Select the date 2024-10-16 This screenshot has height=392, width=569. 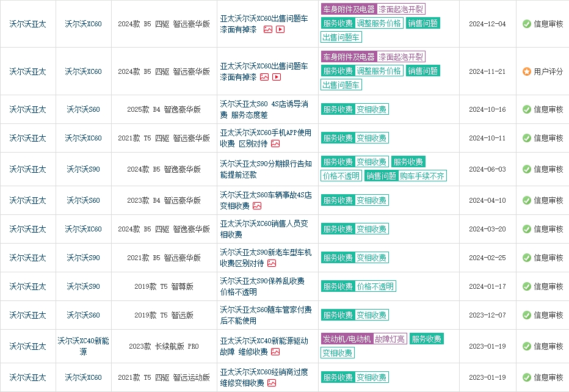pyautogui.click(x=487, y=109)
